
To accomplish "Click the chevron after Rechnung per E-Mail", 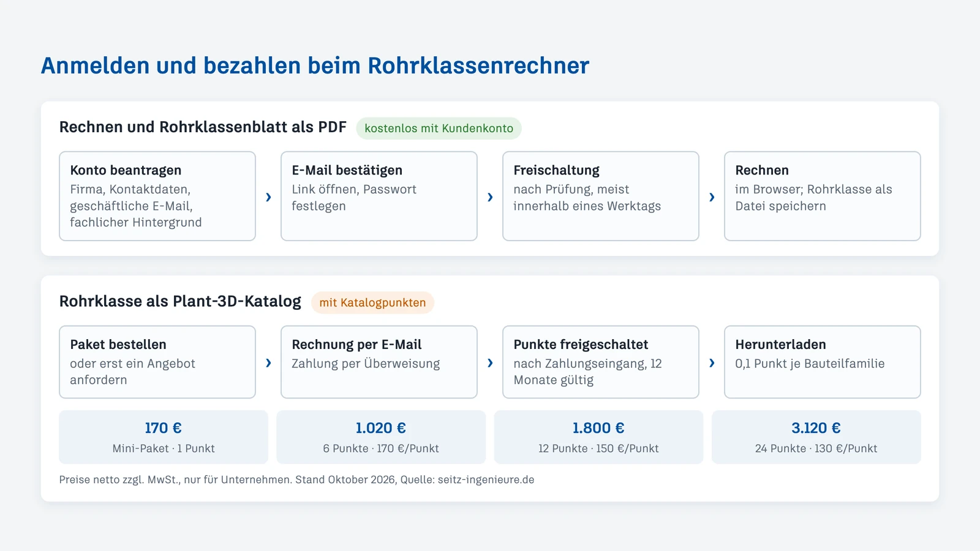I will 490,362.
